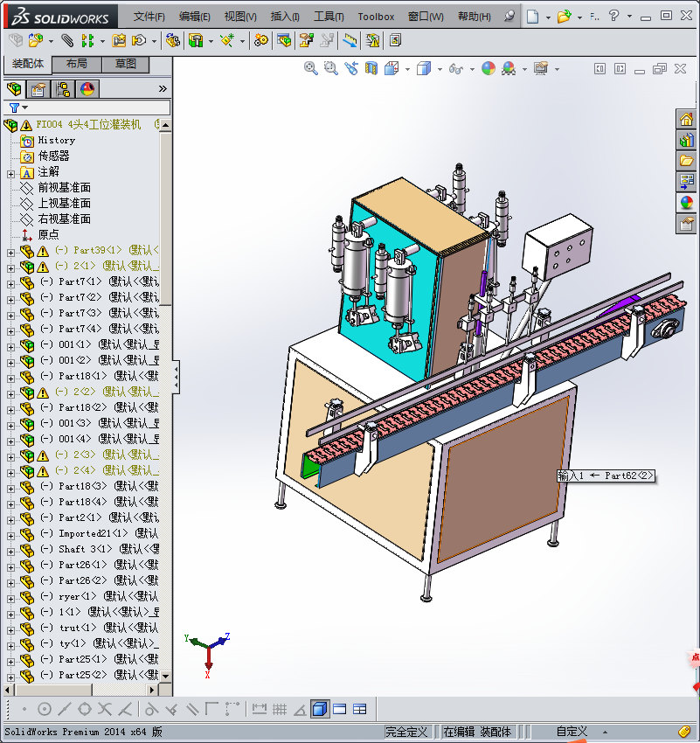Open the DisplayManager tab icon
This screenshot has height=743, width=700.
[x=87, y=88]
